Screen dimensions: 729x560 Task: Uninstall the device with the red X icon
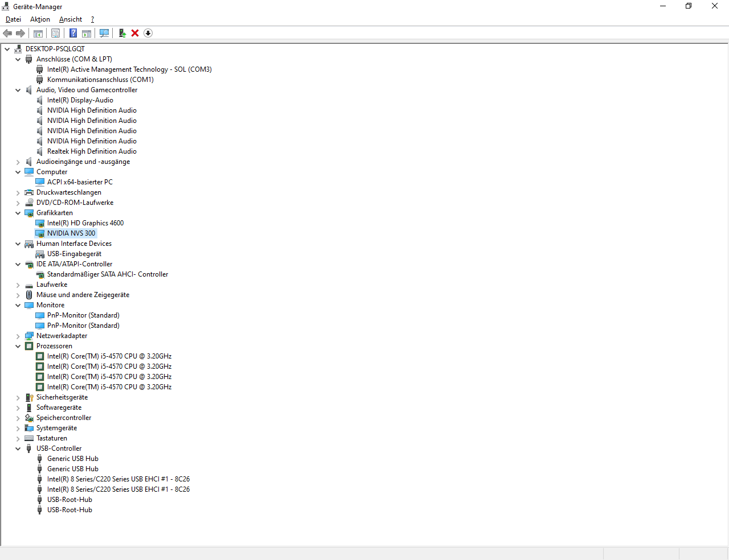[135, 33]
